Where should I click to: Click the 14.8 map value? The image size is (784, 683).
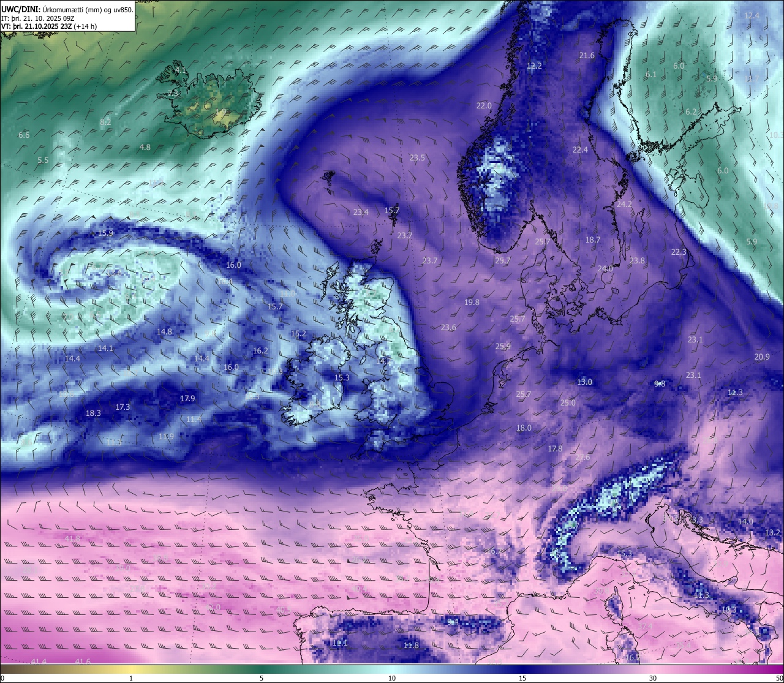click(164, 332)
